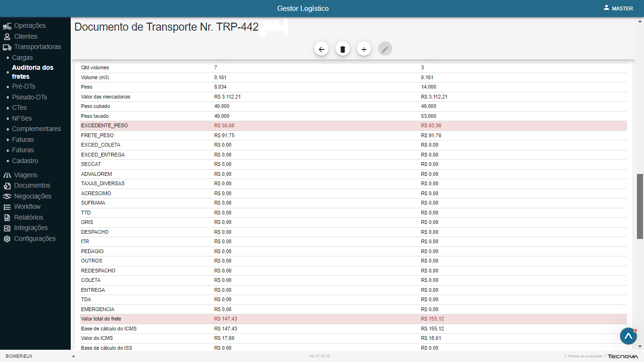Click the R$ 18,61 ICMS value
This screenshot has width=644, height=362.
coord(431,338)
